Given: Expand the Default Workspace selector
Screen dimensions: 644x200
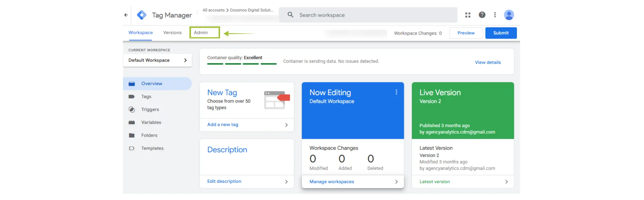Looking at the screenshot, I should [x=158, y=60].
